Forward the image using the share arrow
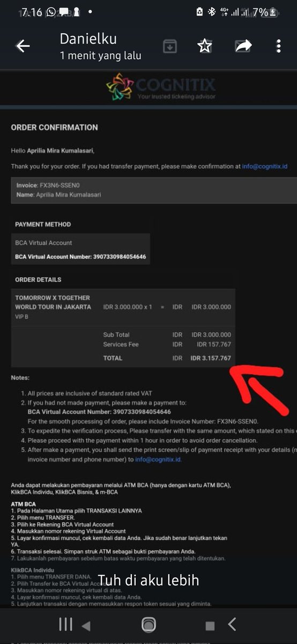 click(x=243, y=46)
